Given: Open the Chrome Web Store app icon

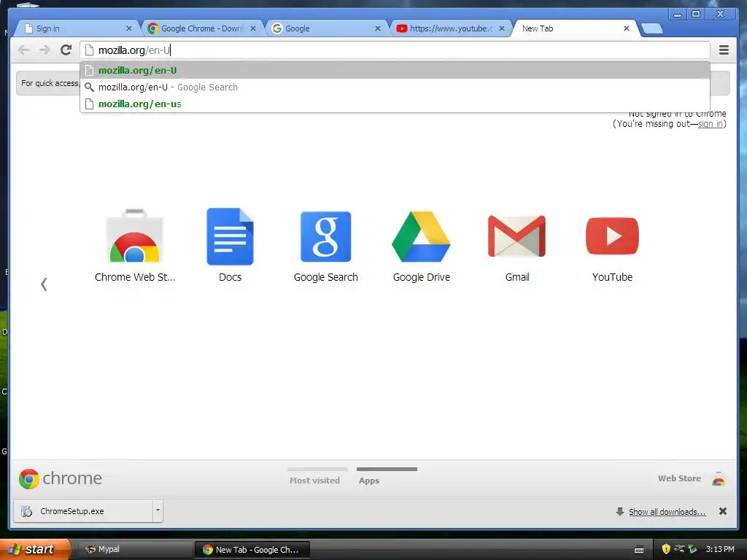Looking at the screenshot, I should coord(135,236).
